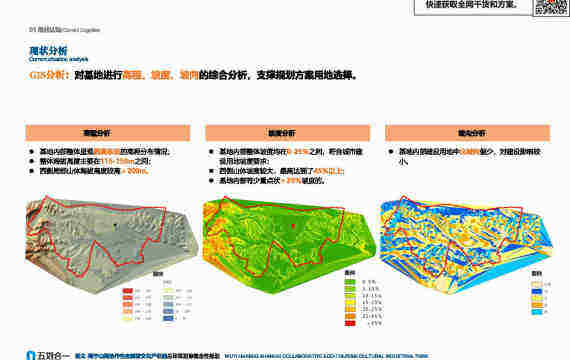This screenshot has width=570, height=360.
Task: Select the middle orange header above the slope map
Action: [x=288, y=133]
